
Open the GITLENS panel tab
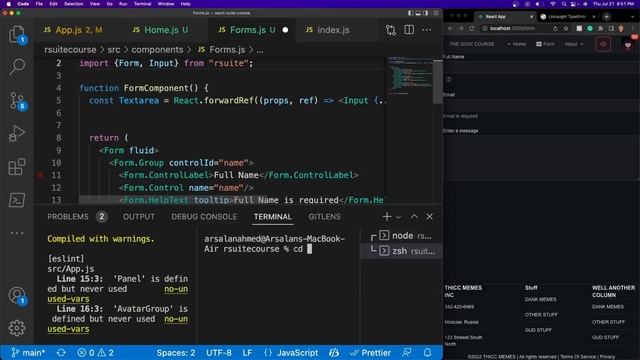click(x=324, y=217)
